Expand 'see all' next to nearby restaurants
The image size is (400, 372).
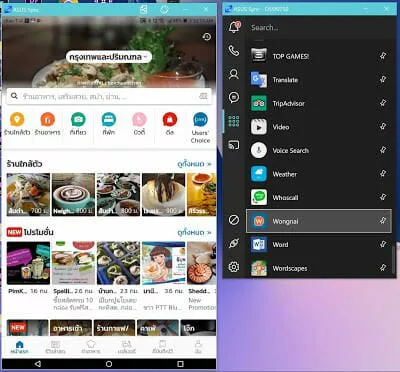click(x=194, y=164)
